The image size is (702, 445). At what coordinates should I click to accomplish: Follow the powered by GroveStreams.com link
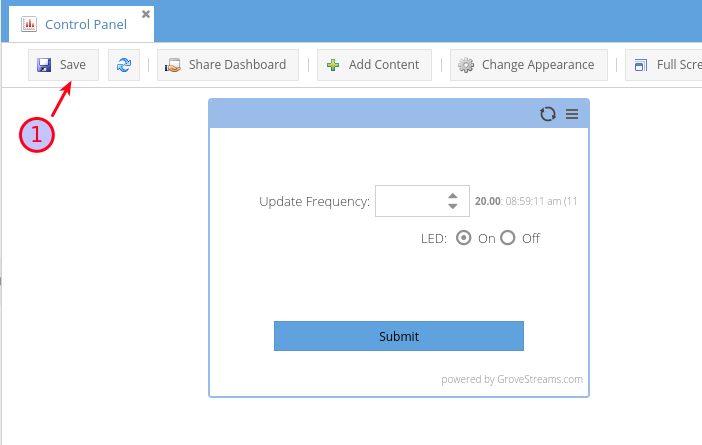(x=512, y=379)
